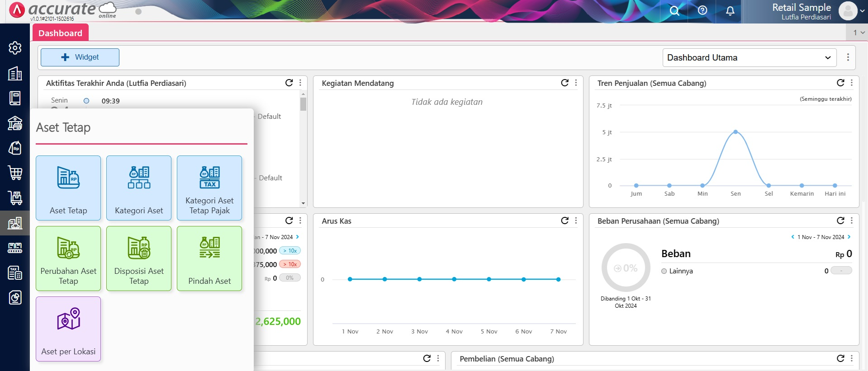Select the Dashboard tab

pyautogui.click(x=60, y=33)
